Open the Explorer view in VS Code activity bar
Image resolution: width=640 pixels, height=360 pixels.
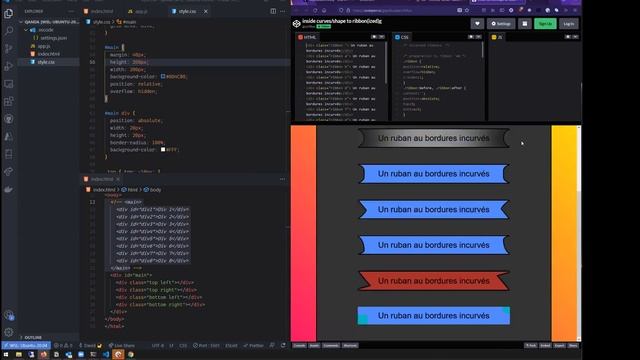point(9,13)
